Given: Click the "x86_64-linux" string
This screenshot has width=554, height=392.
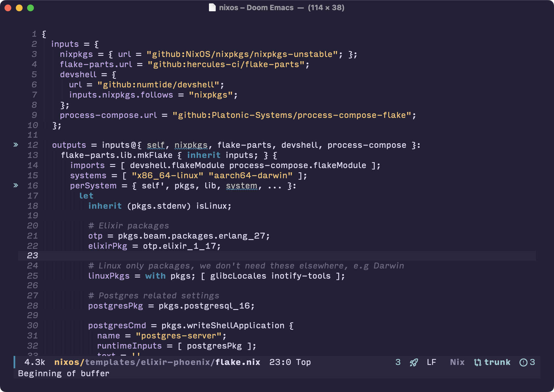Looking at the screenshot, I should tap(167, 176).
